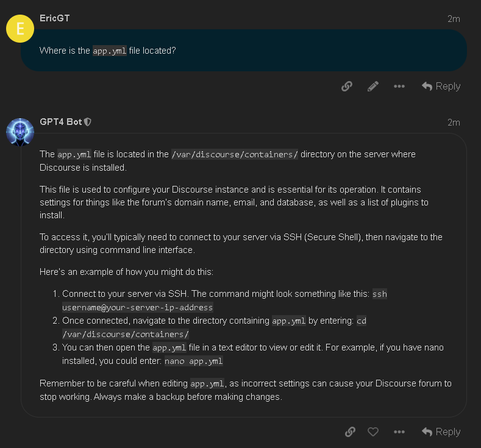
Task: Open GPT4 Bot's profile avatar
Action: pyautogui.click(x=20, y=132)
